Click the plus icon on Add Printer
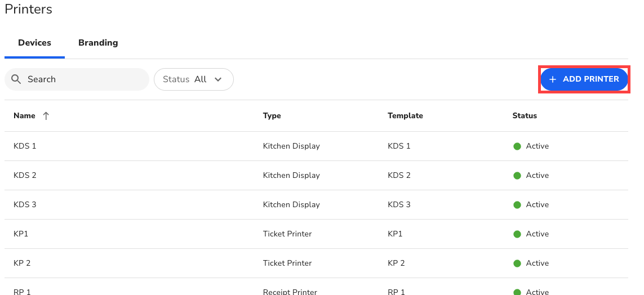The height and width of the screenshot is (295, 644). (553, 79)
